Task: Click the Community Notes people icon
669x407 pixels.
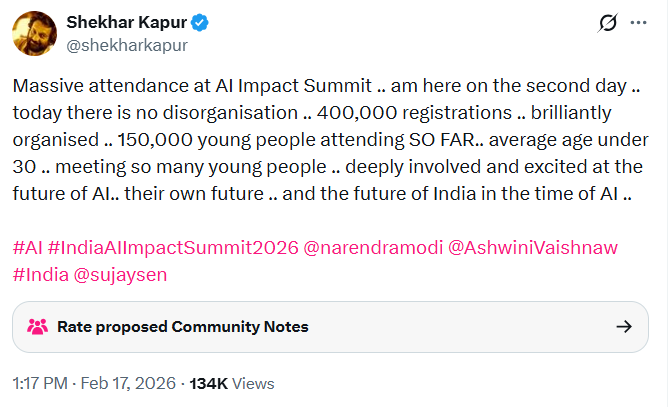Action: (38, 326)
